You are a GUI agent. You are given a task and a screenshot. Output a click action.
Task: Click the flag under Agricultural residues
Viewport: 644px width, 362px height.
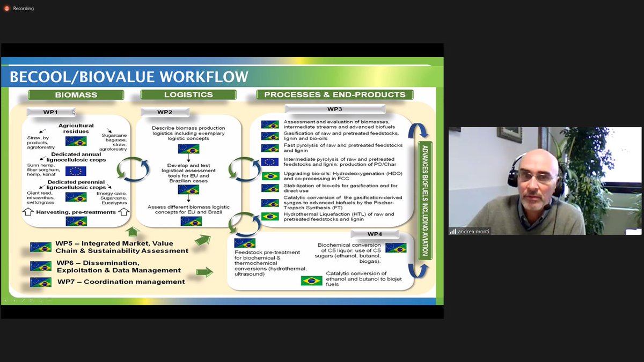76,141
